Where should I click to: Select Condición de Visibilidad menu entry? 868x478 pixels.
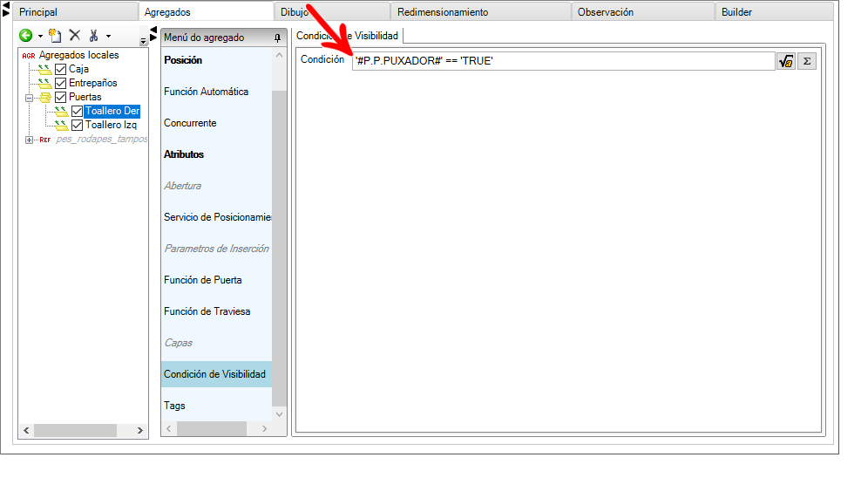216,374
